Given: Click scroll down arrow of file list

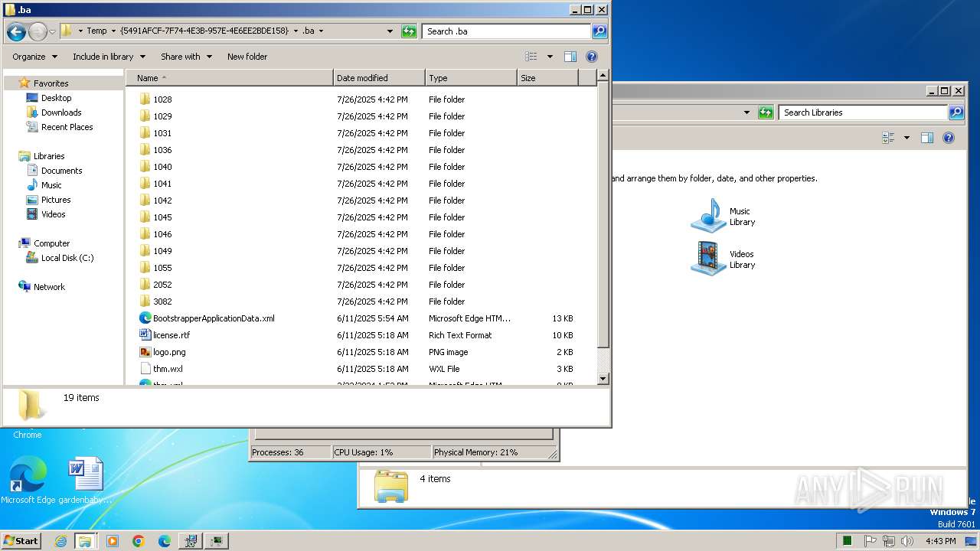Looking at the screenshot, I should click(603, 379).
